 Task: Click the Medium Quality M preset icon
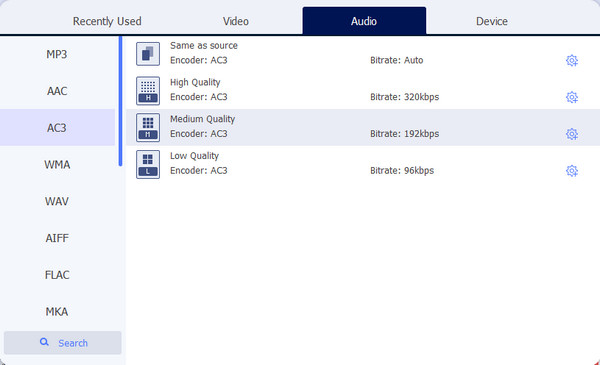pos(148,127)
